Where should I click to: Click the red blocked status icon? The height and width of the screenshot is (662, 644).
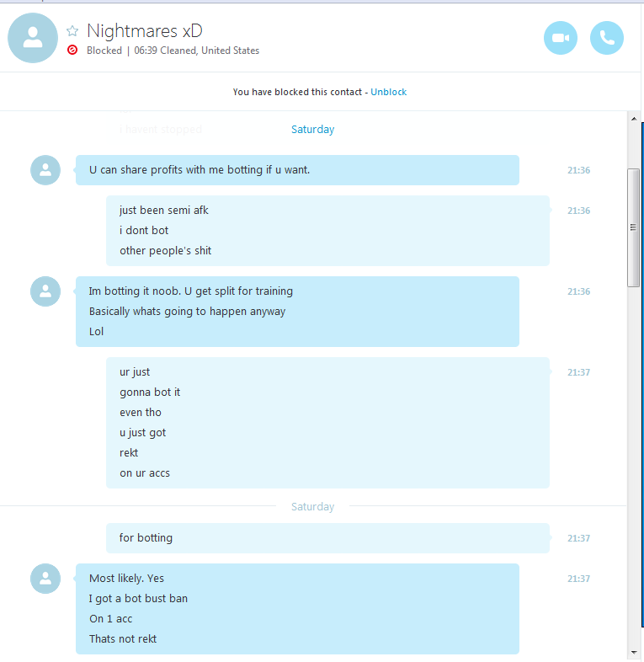[72, 51]
